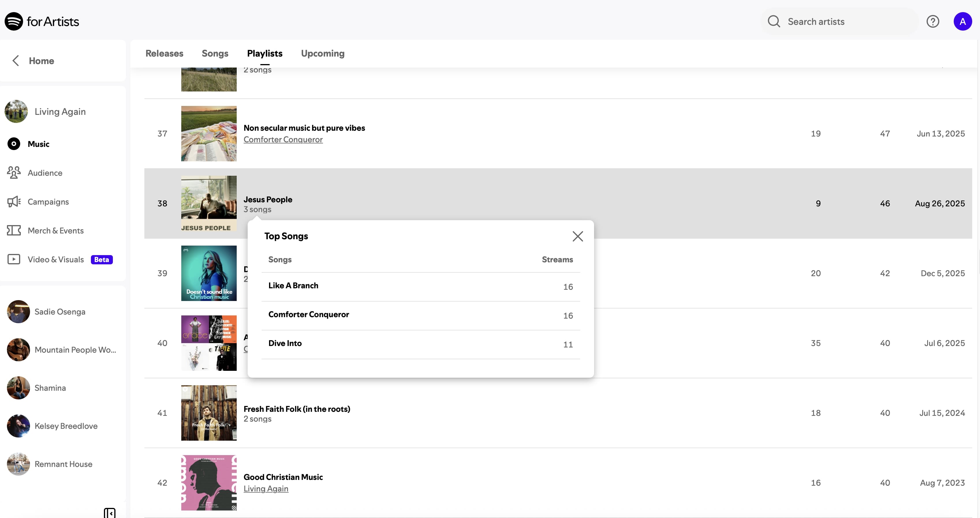This screenshot has width=980, height=518.
Task: Collapse the sidebar with panel icon
Action: click(x=110, y=513)
